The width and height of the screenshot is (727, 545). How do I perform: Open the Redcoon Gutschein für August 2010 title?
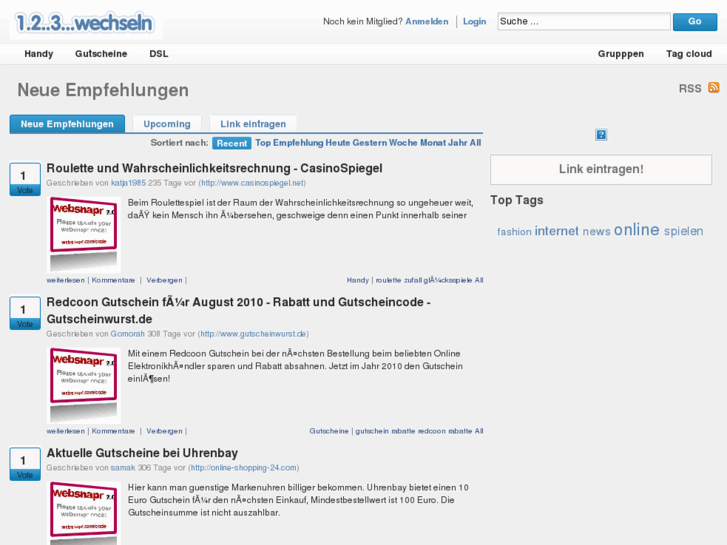tap(239, 310)
